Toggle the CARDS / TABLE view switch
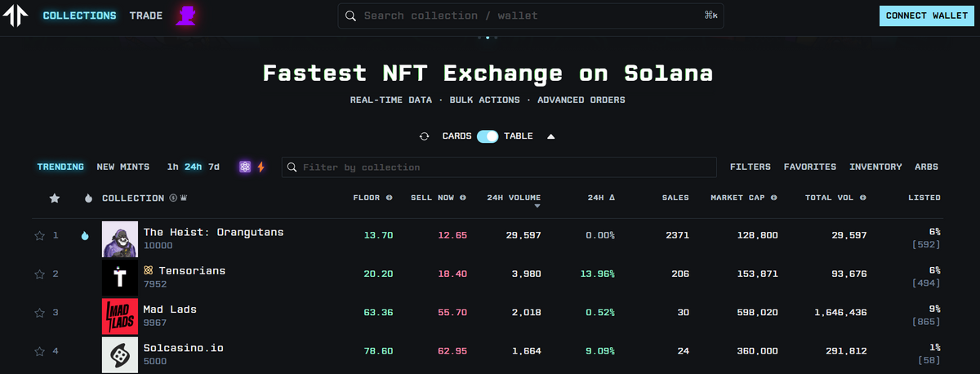Image resolution: width=980 pixels, height=374 pixels. (x=488, y=136)
